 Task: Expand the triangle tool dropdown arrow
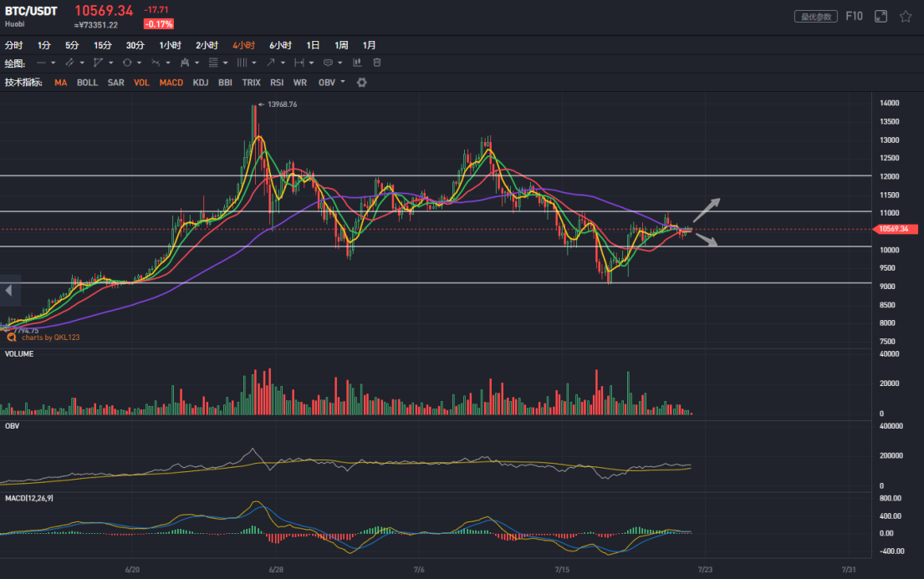[110, 63]
